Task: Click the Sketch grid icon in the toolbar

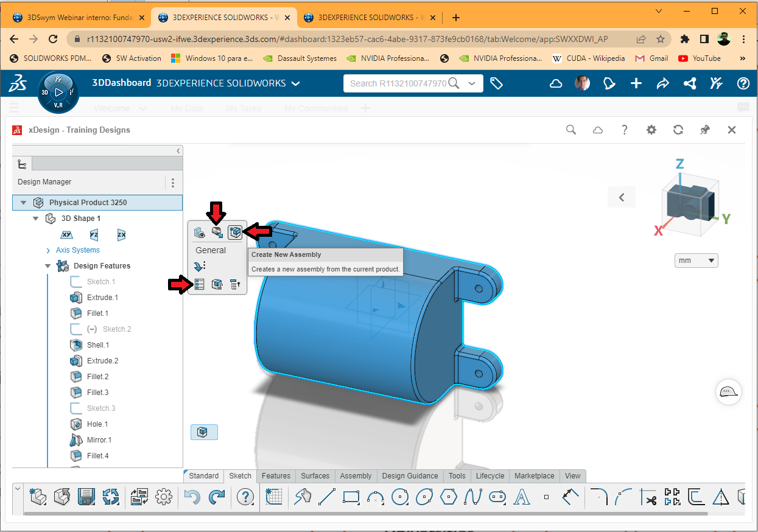Action: click(274, 497)
